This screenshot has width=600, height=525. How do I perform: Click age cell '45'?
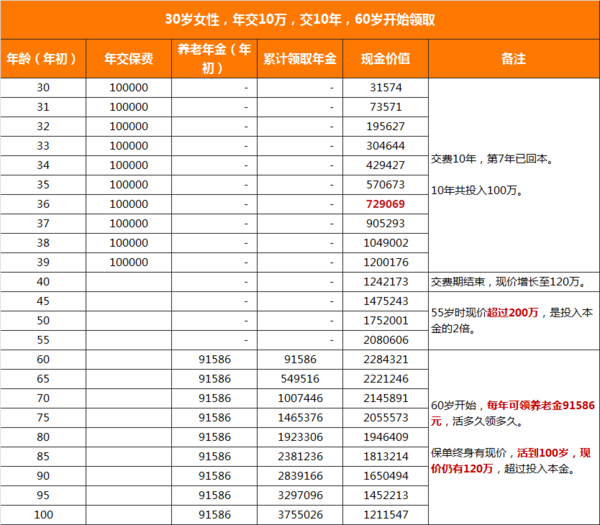(43, 302)
